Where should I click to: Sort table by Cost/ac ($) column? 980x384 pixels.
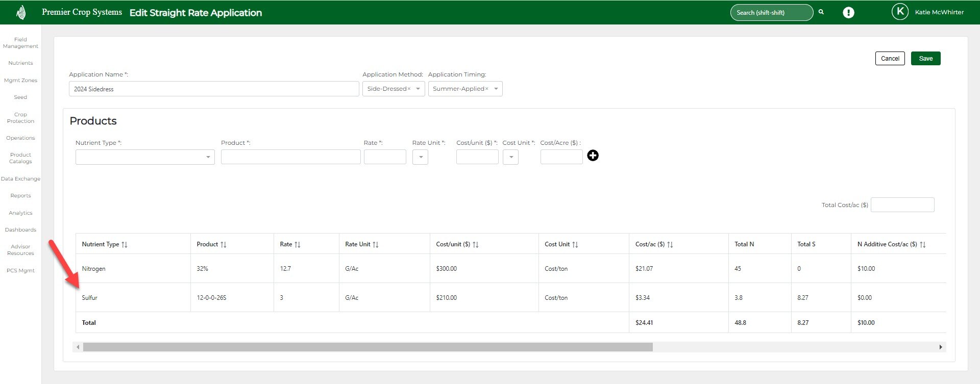670,245
